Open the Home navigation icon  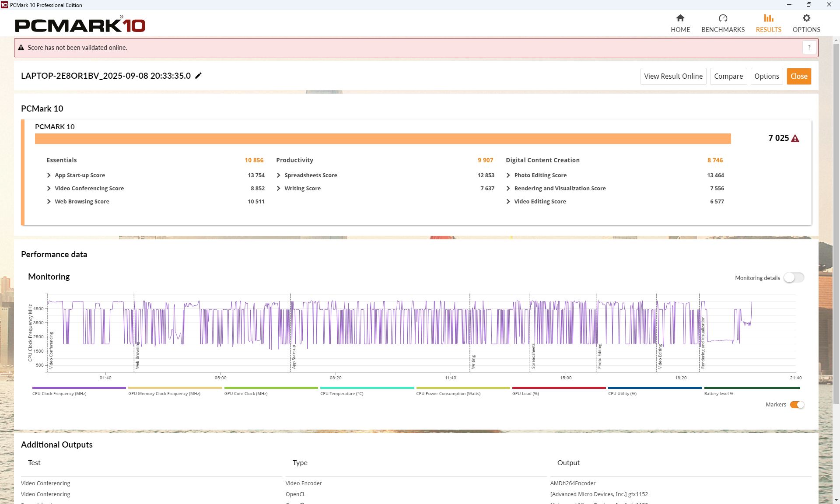coord(680,18)
